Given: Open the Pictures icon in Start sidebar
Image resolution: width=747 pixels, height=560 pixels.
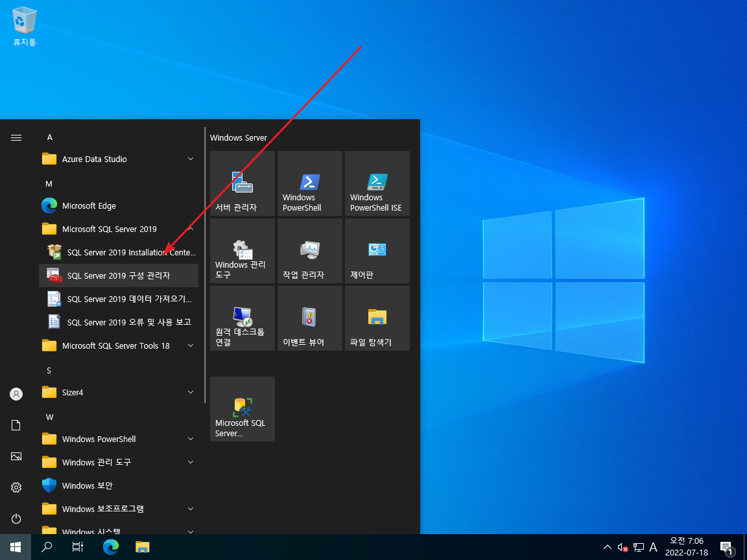Looking at the screenshot, I should [x=16, y=456].
